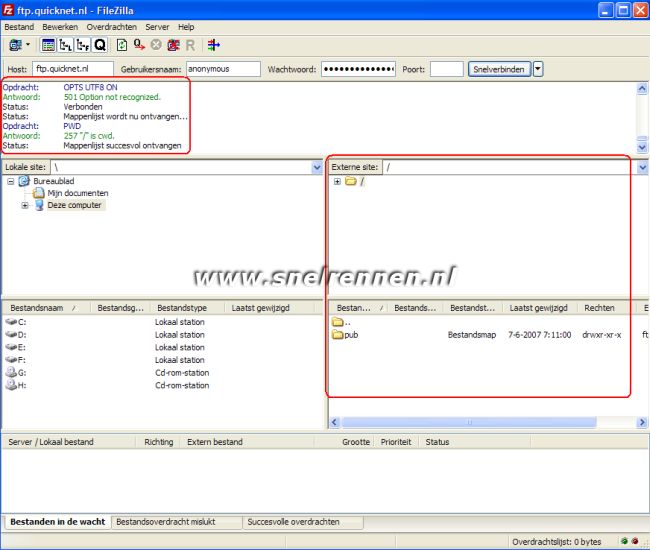Click '7-6-2007 7:11:00' date cell
The image size is (650, 550).
[540, 335]
